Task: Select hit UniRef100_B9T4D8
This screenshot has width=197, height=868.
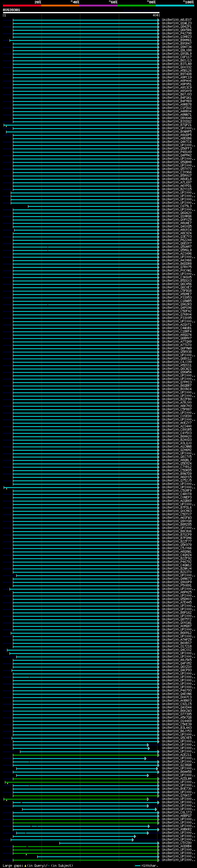Action: (x=176, y=74)
